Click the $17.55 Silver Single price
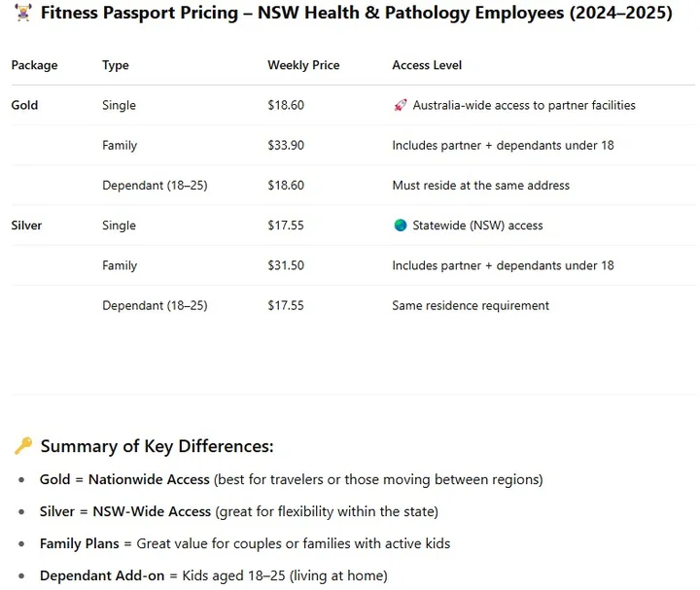700x590 pixels. (286, 226)
